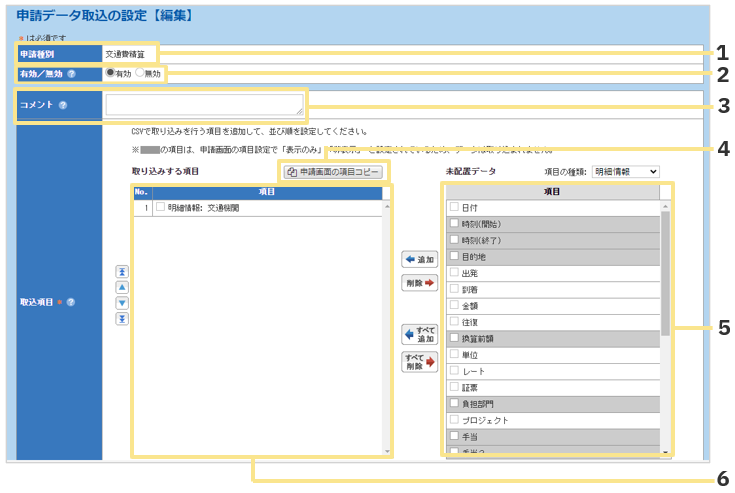Open help icon next to 取込項目

(71, 302)
